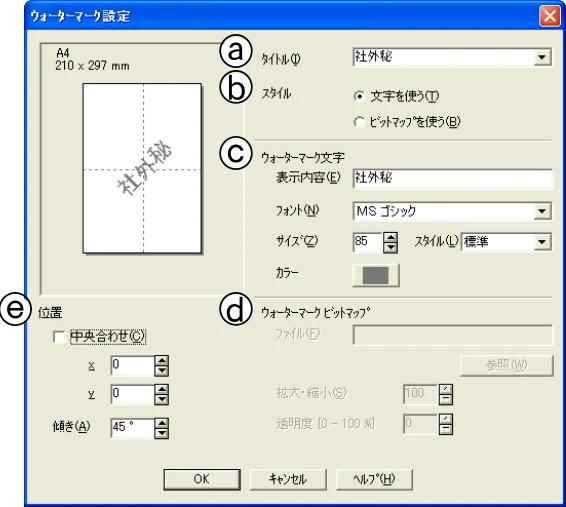Viewport: 566px width, 507px height.
Task: Click the 表示内容 text field
Action: [x=453, y=179]
